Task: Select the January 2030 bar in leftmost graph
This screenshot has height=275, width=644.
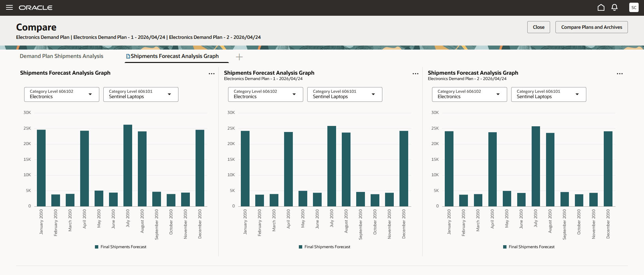Action: pyautogui.click(x=41, y=168)
